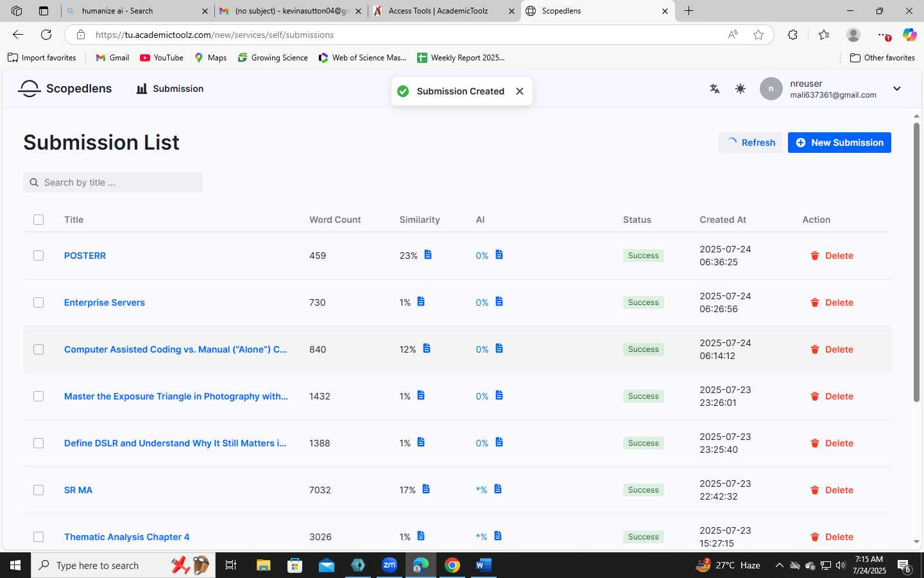Toggle light/dark theme sun icon
Viewport: 924px width, 578px height.
coord(740,89)
